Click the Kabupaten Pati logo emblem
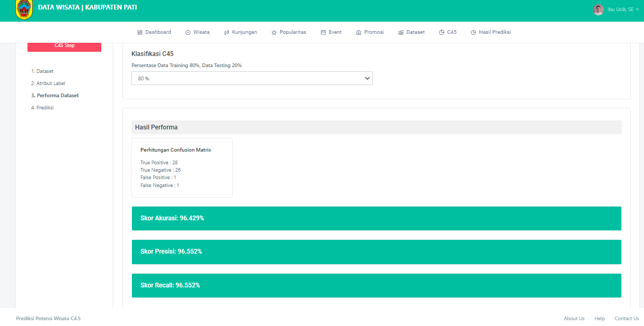The width and height of the screenshot is (644, 326). coord(24,10)
